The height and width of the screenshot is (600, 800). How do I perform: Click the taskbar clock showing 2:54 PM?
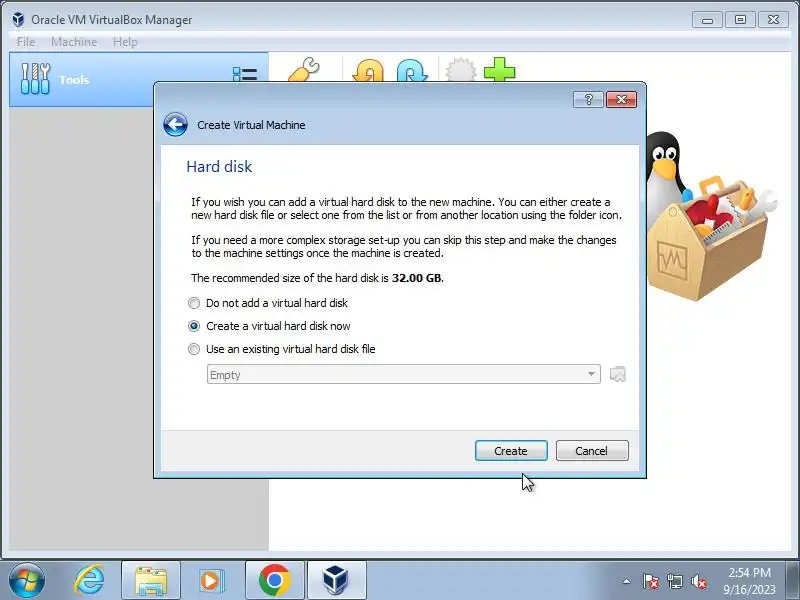(749, 581)
